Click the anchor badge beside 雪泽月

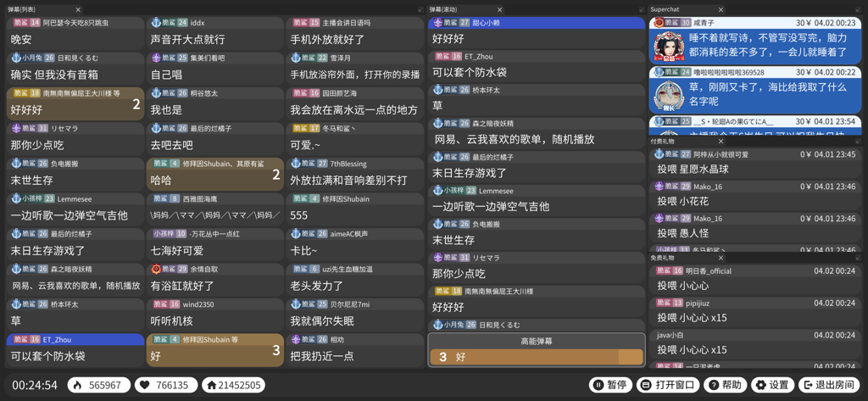[x=296, y=58]
